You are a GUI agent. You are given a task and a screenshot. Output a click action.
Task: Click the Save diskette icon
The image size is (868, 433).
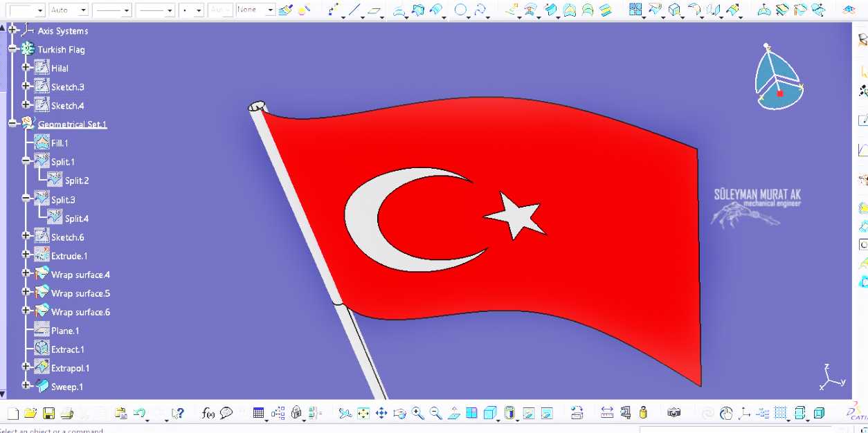pyautogui.click(x=48, y=413)
